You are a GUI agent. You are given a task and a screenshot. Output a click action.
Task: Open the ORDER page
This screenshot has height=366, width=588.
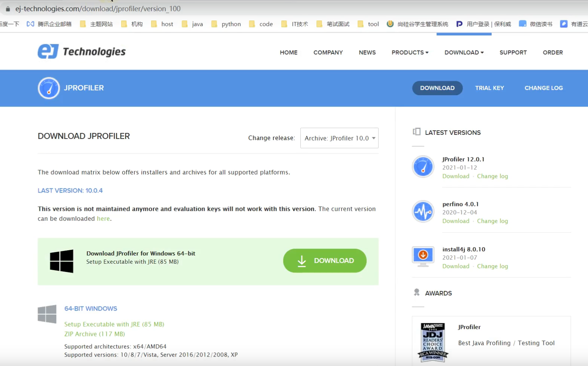(x=553, y=52)
